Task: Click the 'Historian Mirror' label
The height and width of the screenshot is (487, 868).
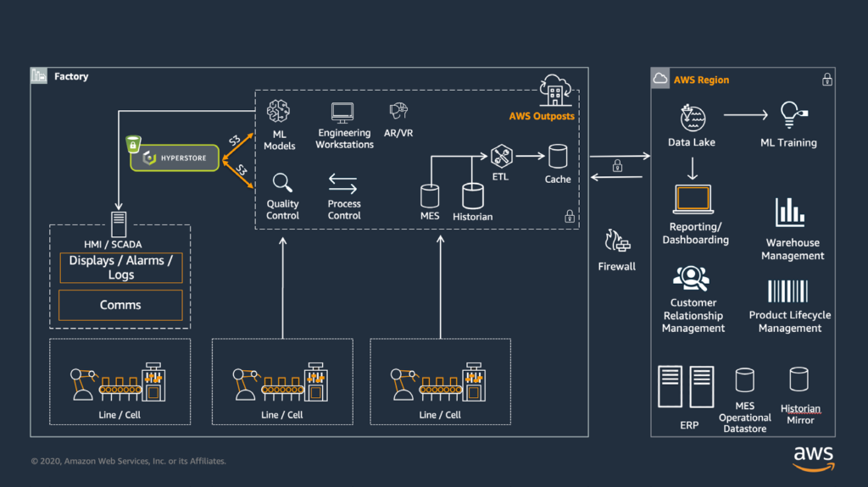Action: (x=800, y=414)
